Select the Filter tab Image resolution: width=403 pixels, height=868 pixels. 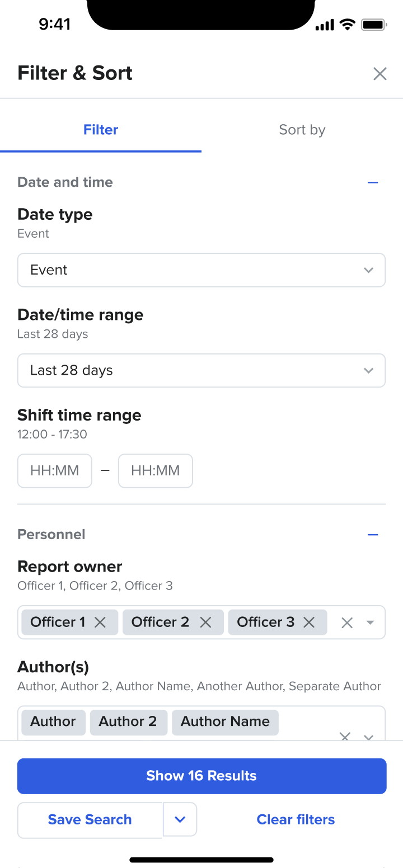(101, 130)
